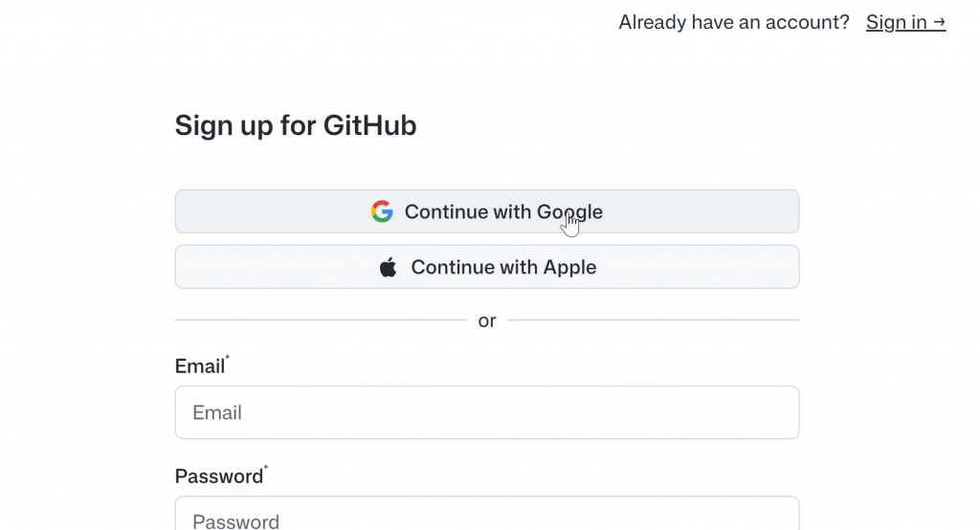
Task: Click the "Already have an account?" text
Action: click(733, 22)
